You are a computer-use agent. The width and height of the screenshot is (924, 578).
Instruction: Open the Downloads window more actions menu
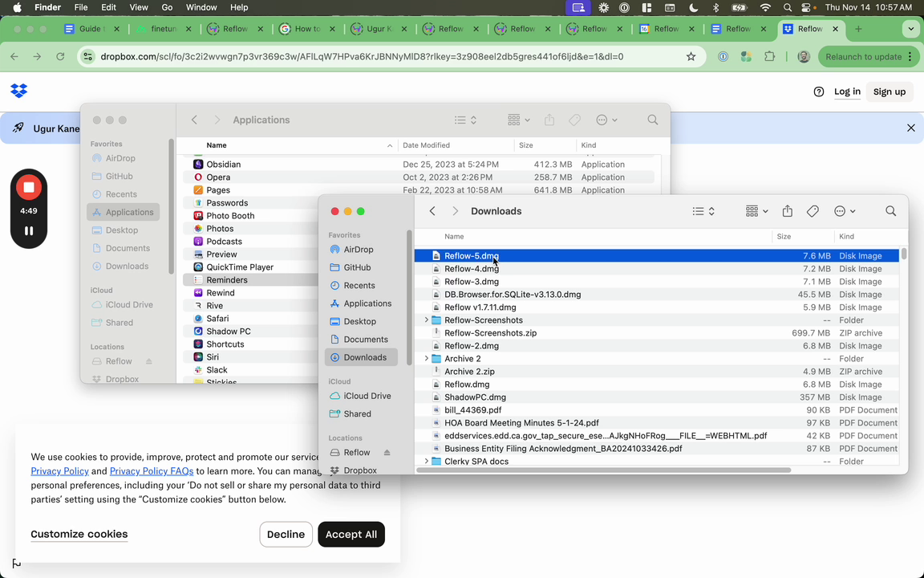pyautogui.click(x=845, y=211)
